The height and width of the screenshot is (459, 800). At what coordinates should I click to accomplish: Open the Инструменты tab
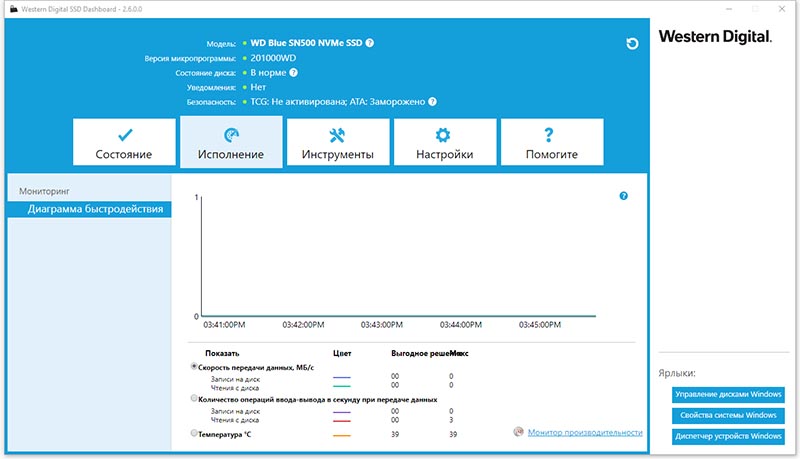click(338, 142)
